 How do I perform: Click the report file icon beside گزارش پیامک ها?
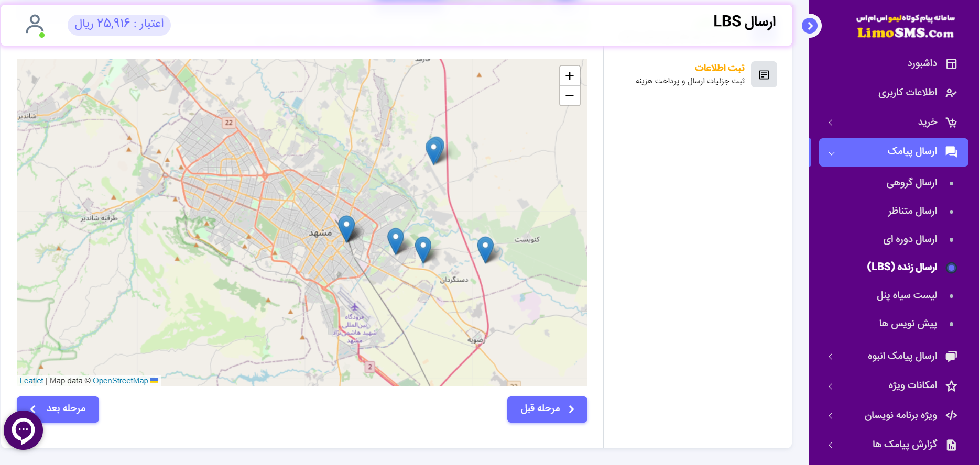pyautogui.click(x=951, y=445)
